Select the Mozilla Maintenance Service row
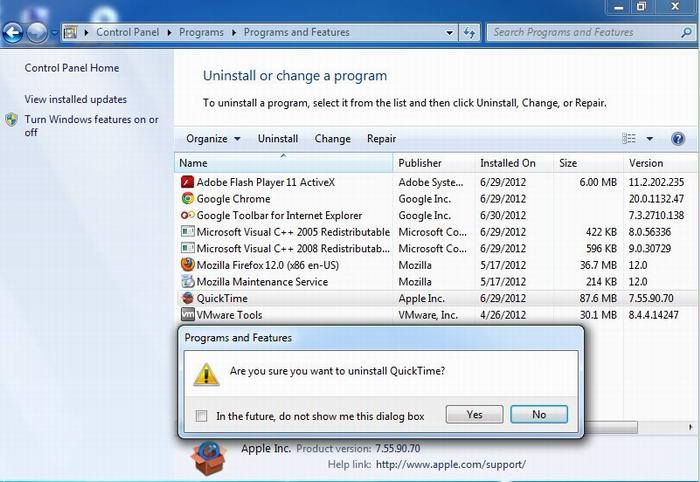The image size is (700, 482). pos(437,281)
